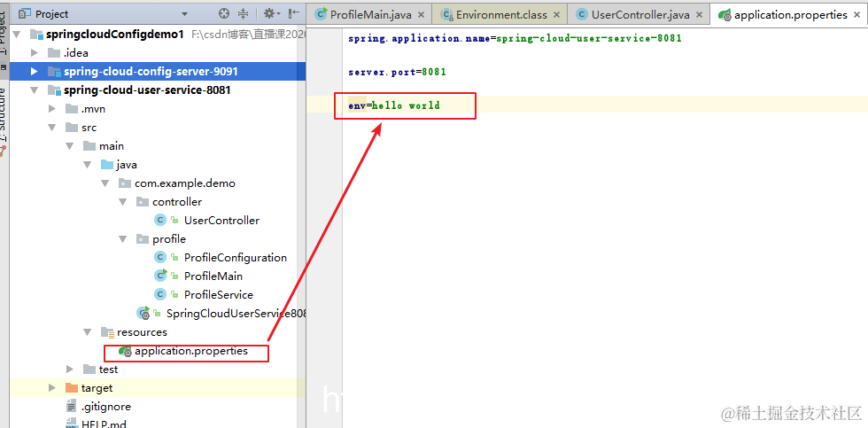The height and width of the screenshot is (428, 868).
Task: Click the spring.application.name property line
Action: click(515, 39)
